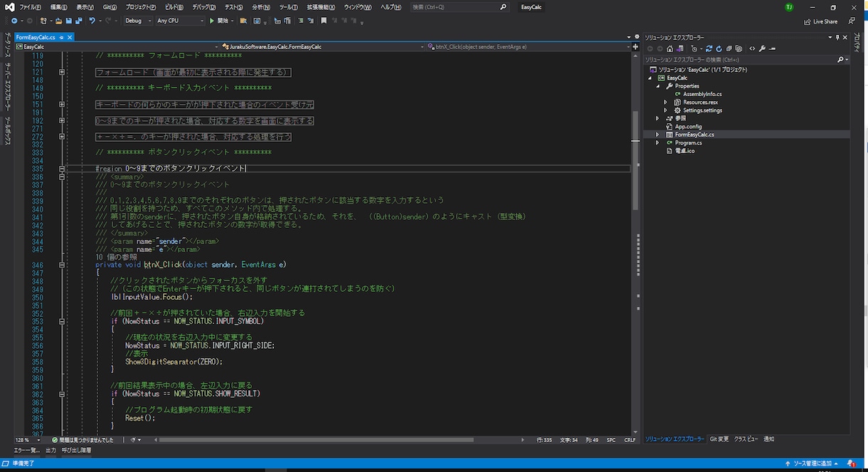Open the 出力 tab at the bottom

pyautogui.click(x=51, y=450)
